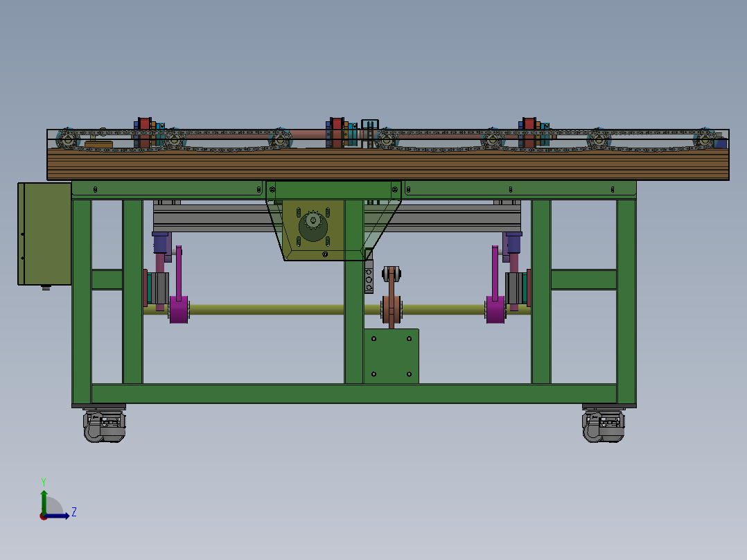
Task: Select the left caster wheel
Action: pos(105,427)
